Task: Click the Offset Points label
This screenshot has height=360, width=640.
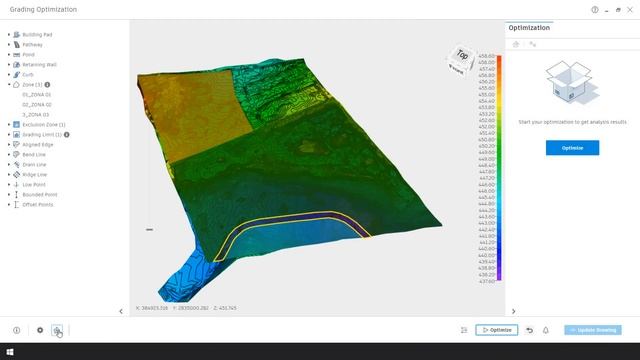Action: (38, 204)
